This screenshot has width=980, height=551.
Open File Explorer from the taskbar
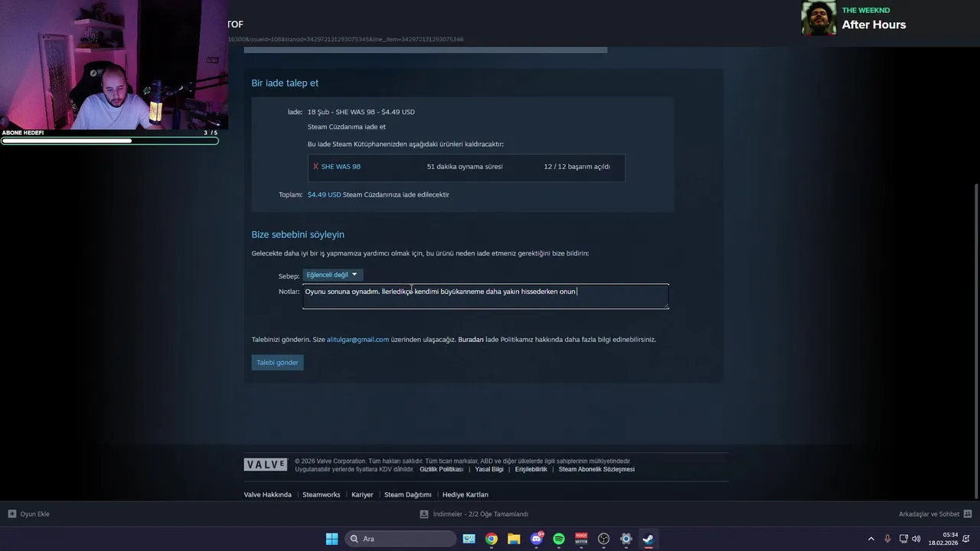coord(514,539)
